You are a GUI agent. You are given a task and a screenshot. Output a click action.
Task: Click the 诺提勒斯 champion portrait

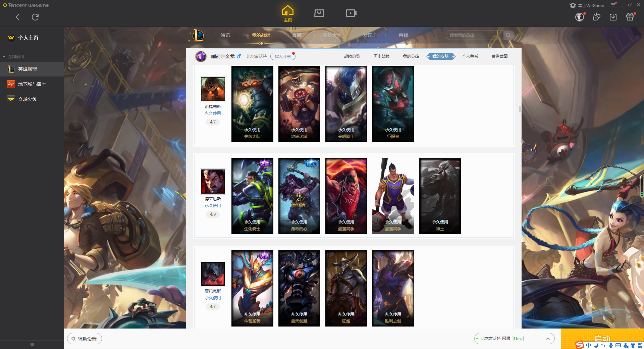click(x=213, y=89)
